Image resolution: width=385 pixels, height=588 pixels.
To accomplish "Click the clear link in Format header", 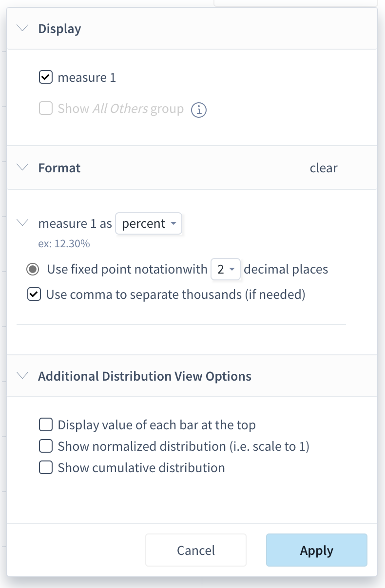I will click(x=324, y=168).
